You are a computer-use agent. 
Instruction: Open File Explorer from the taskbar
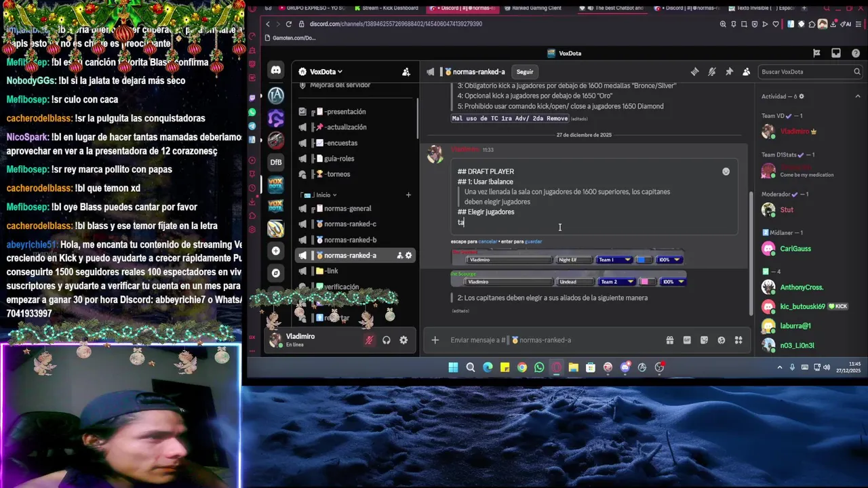[574, 367]
